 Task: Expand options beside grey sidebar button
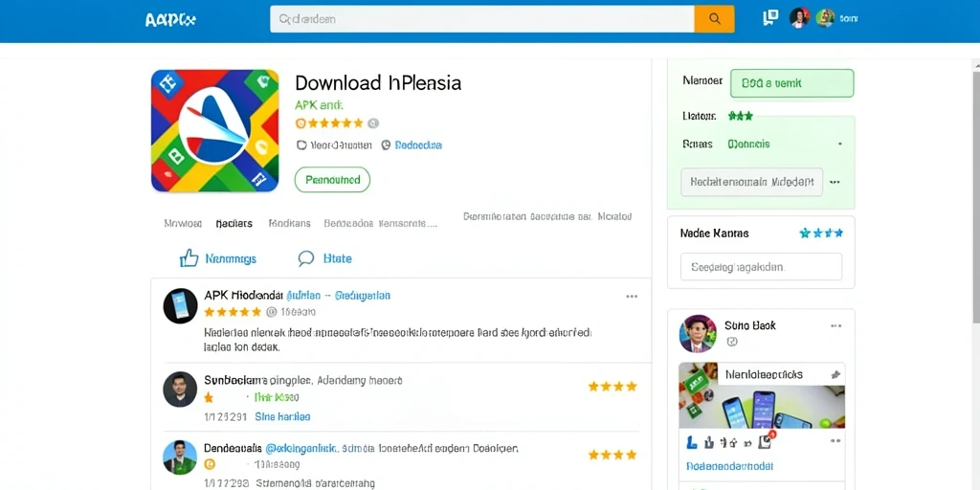[835, 183]
